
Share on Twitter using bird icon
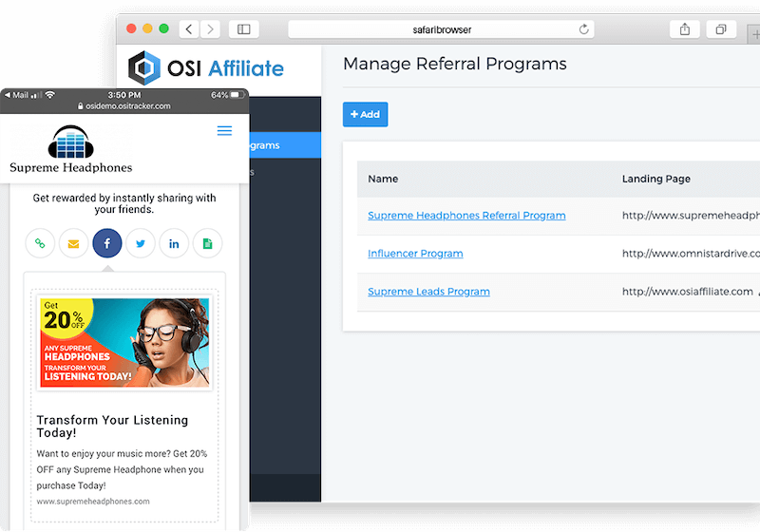(x=141, y=243)
